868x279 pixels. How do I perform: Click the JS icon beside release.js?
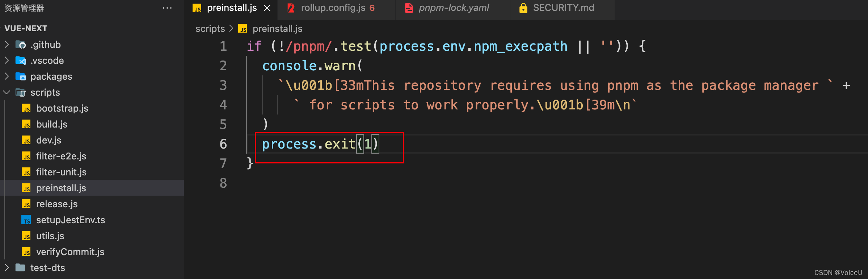26,204
